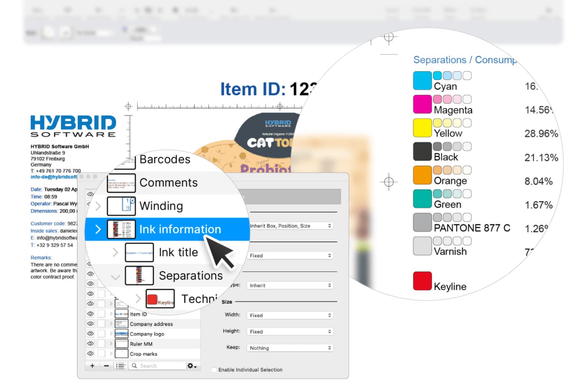Check the box in the Ruler MM row
Image resolution: width=587 pixels, height=392 pixels.
tap(101, 344)
